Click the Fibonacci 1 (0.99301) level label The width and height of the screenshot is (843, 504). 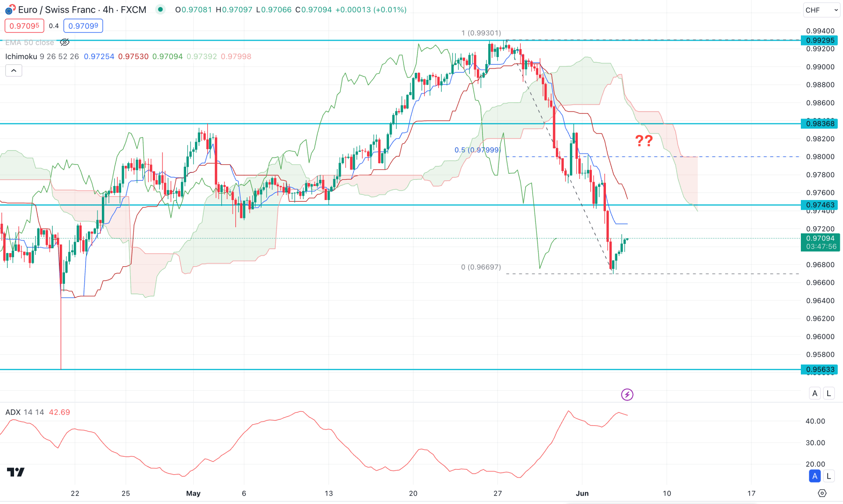(481, 33)
